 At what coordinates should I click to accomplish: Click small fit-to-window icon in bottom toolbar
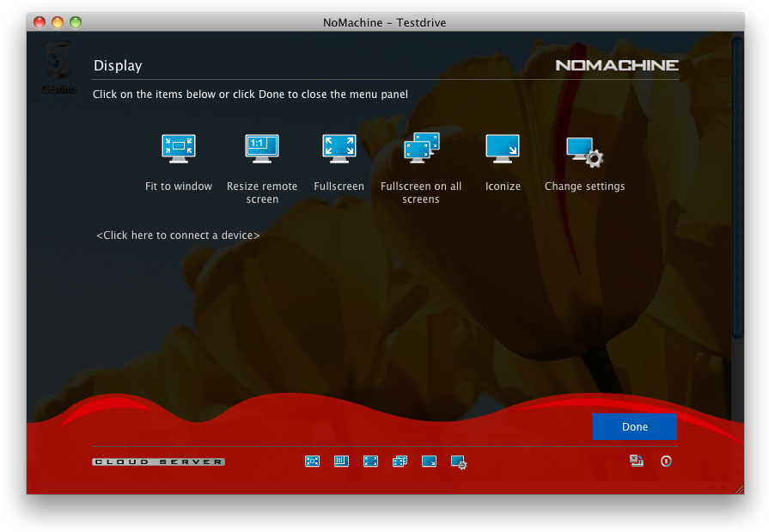(x=313, y=462)
